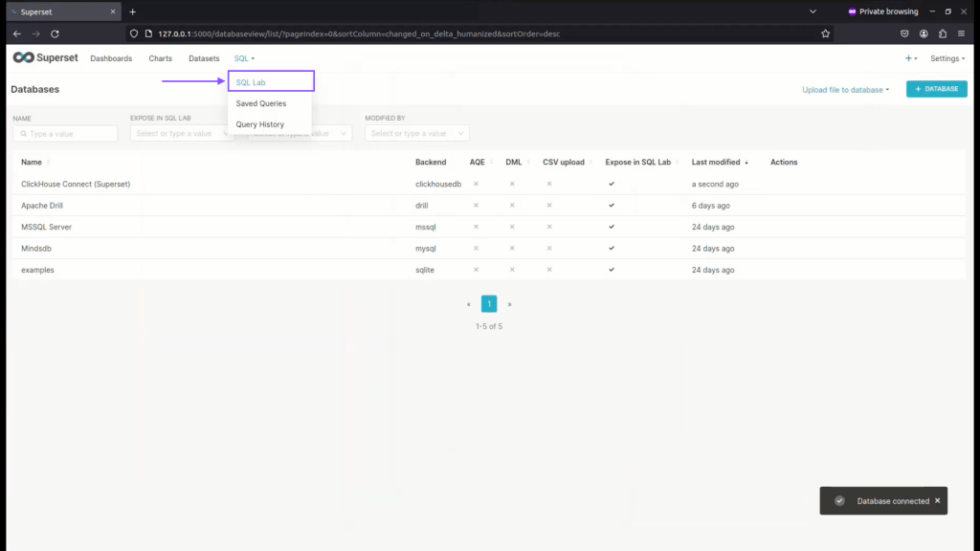Bookmark this page with star icon
Screen dimensions: 980x551
(825, 33)
